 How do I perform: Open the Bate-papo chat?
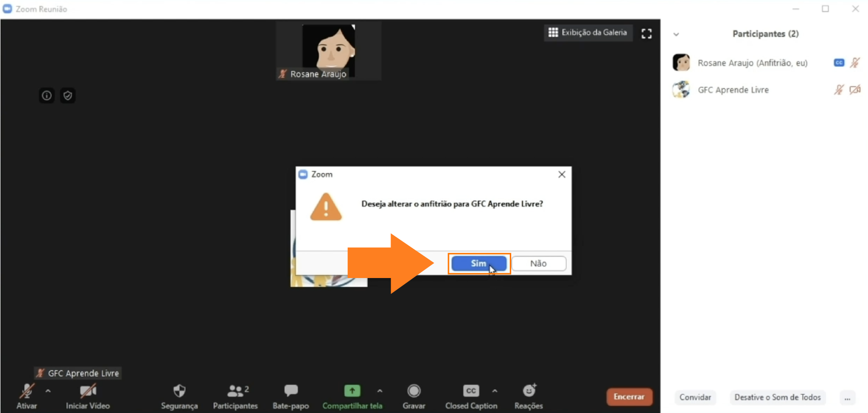[291, 397]
